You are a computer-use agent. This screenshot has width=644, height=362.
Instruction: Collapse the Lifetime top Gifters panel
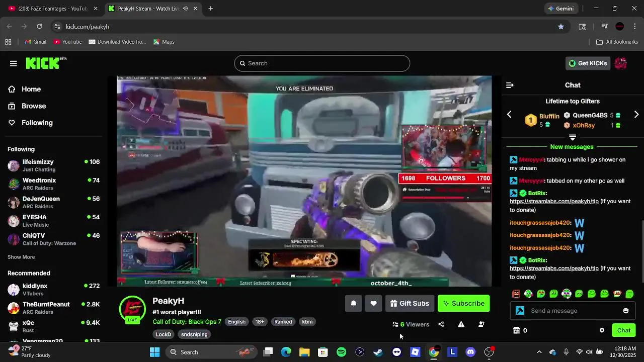(x=573, y=137)
